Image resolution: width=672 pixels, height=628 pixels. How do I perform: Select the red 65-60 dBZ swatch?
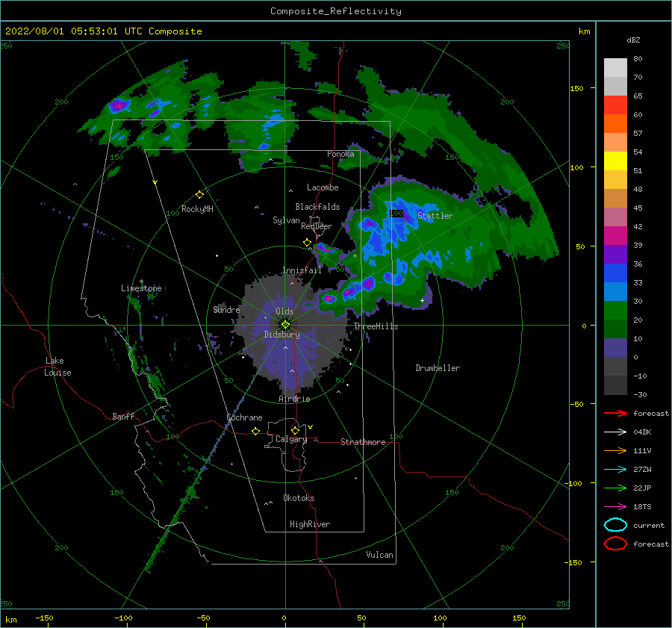coord(615,105)
